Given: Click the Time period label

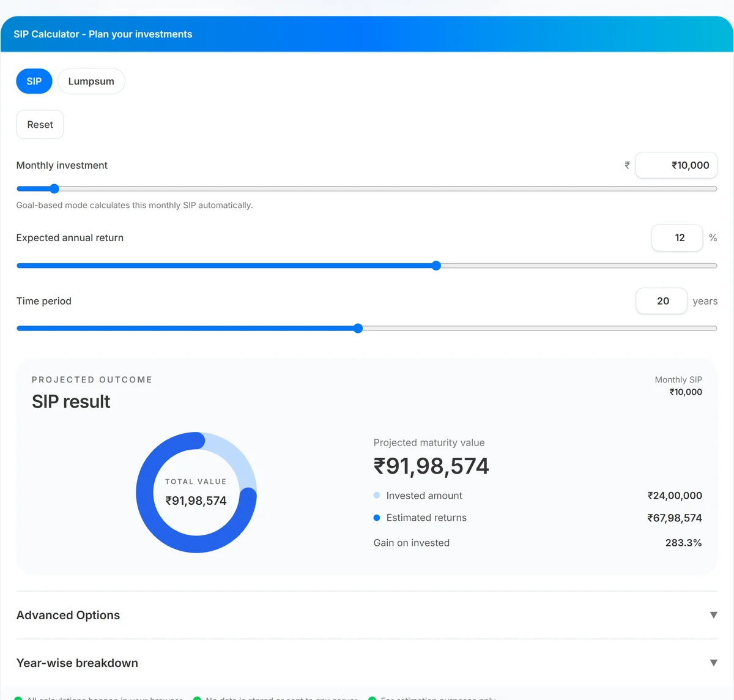Looking at the screenshot, I should click(x=44, y=301).
